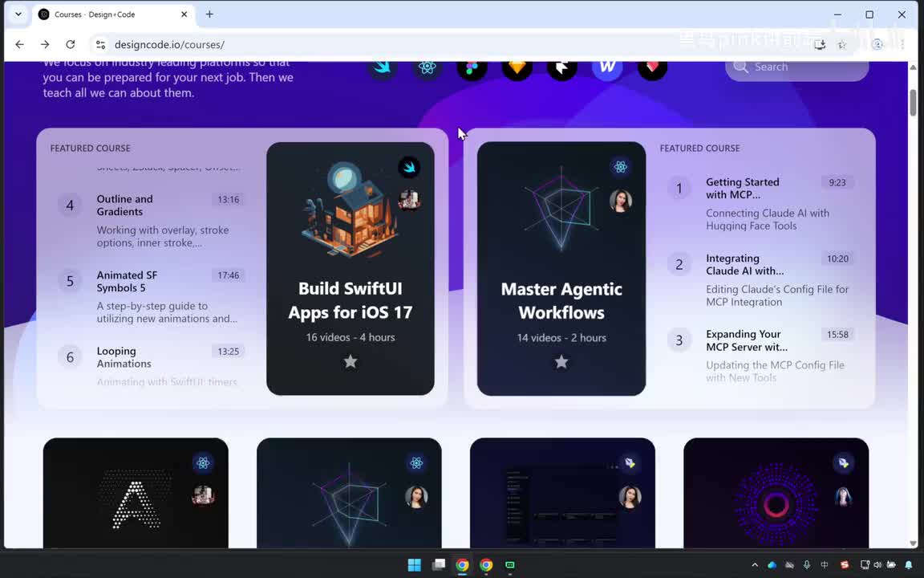The image size is (924, 578).
Task: Expand hidden system tray icons chevron
Action: [754, 565]
